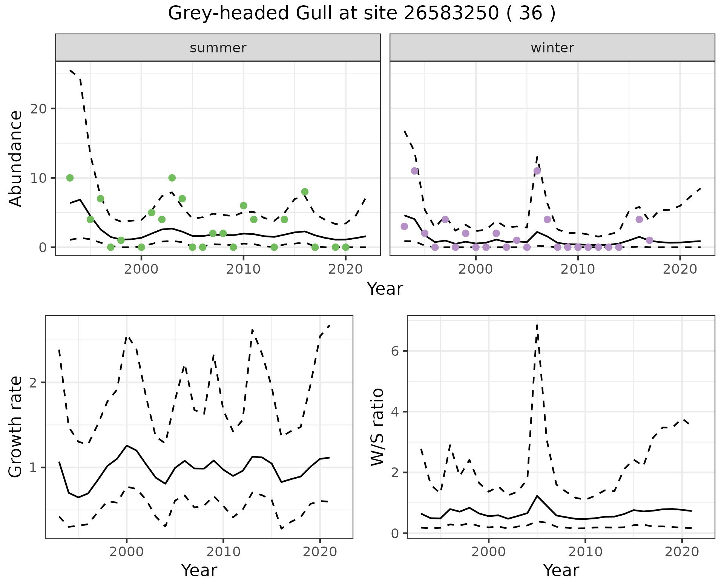724x588 pixels.
Task: Click the winter facet header strip
Action: click(552, 48)
